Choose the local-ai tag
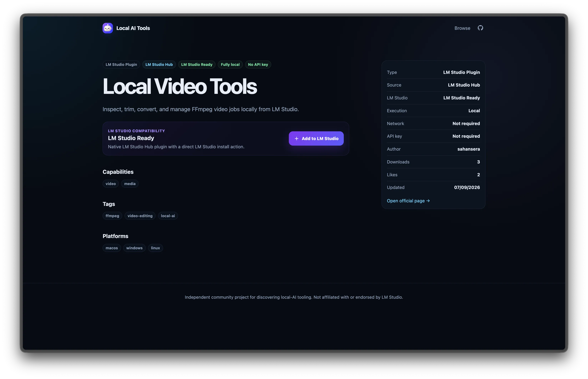Image resolution: width=588 pixels, height=379 pixels. click(x=168, y=216)
